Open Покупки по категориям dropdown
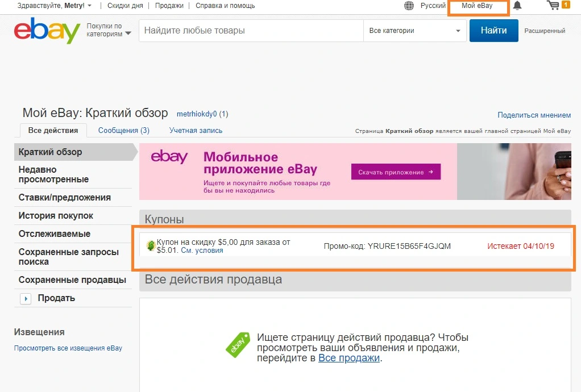This screenshot has width=581, height=392. (x=109, y=30)
